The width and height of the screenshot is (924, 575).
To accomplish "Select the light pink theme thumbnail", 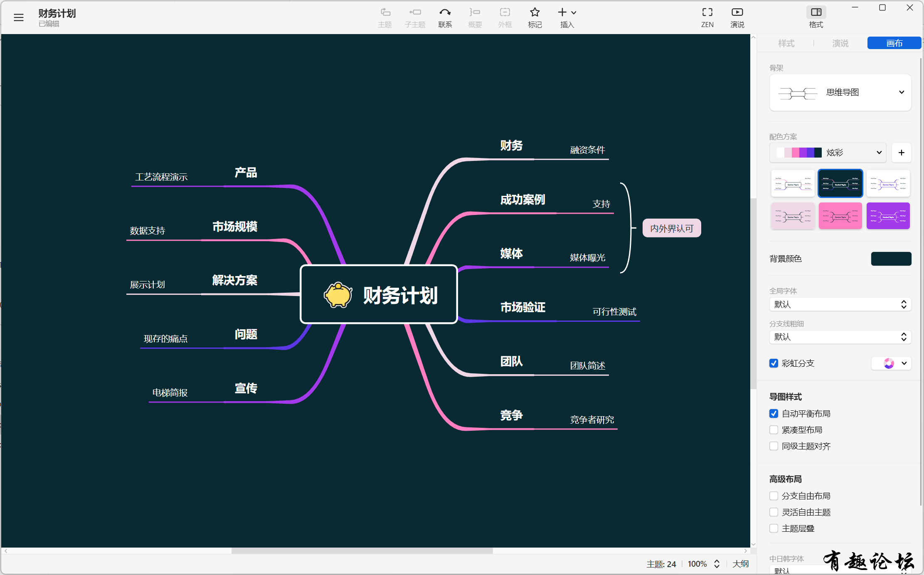I will [793, 216].
